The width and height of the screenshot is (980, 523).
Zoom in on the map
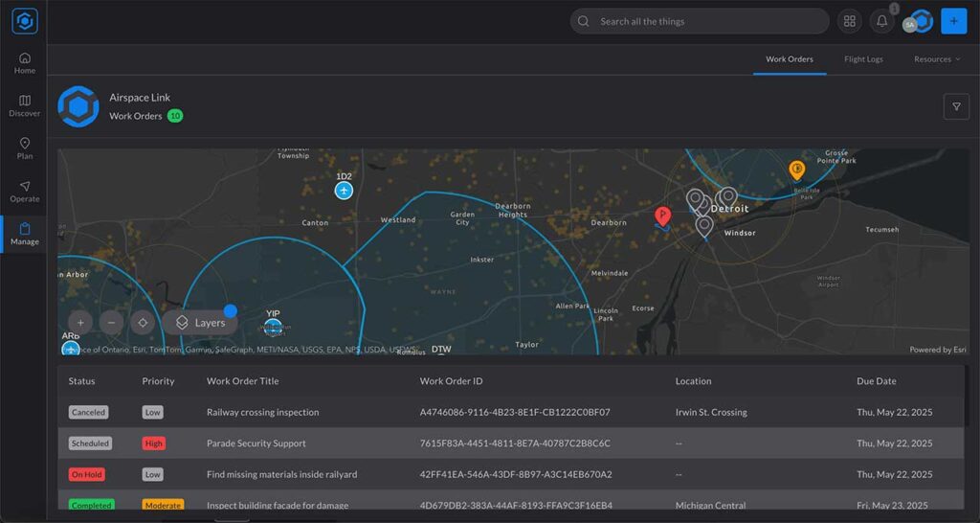pos(80,323)
